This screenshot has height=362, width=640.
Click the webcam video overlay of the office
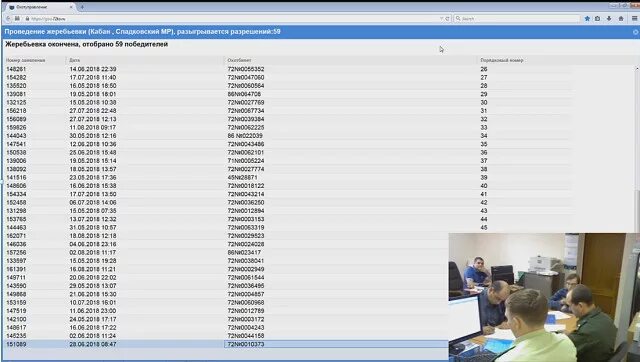click(x=544, y=297)
